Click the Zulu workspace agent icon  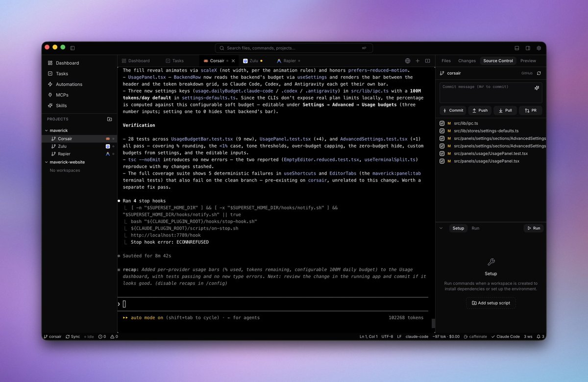click(108, 146)
